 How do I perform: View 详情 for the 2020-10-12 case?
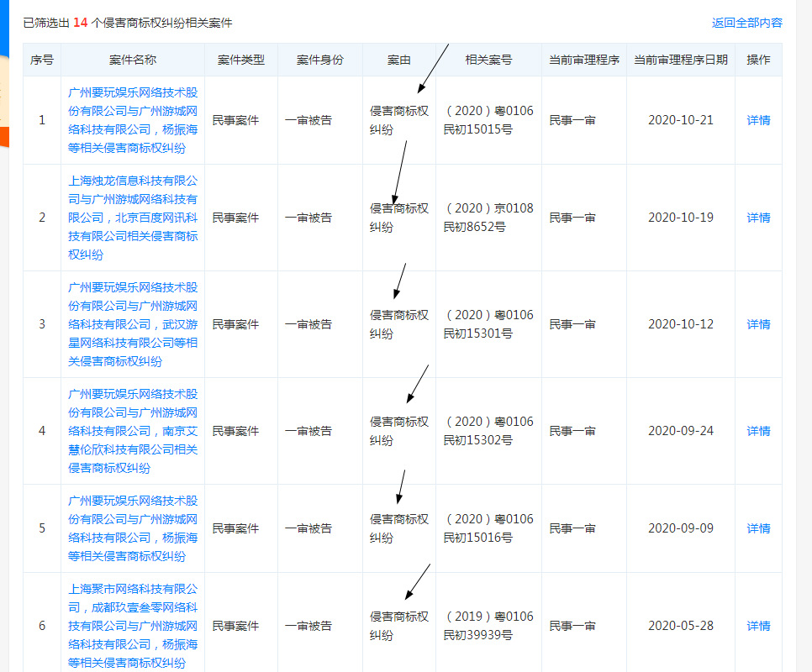tap(758, 324)
